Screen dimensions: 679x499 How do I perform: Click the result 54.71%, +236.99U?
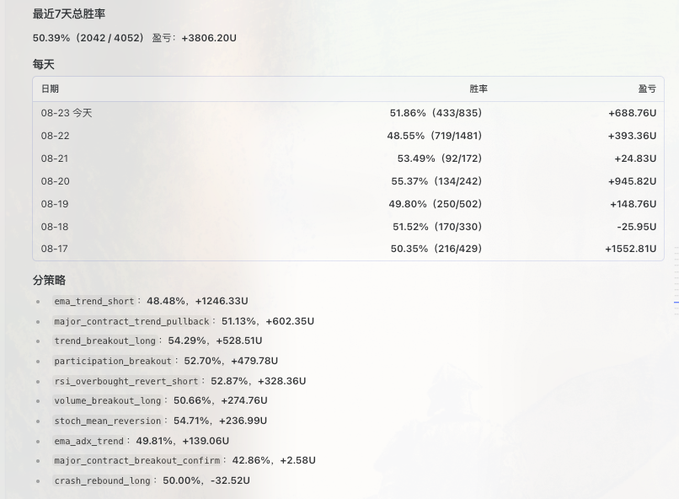point(220,421)
